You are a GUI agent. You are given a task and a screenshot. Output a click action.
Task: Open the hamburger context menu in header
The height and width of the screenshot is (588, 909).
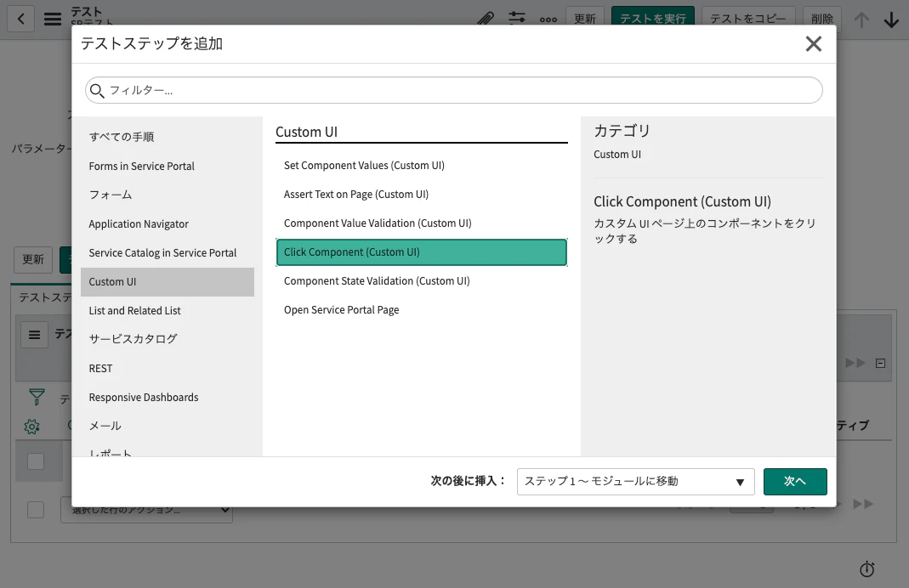[53, 19]
